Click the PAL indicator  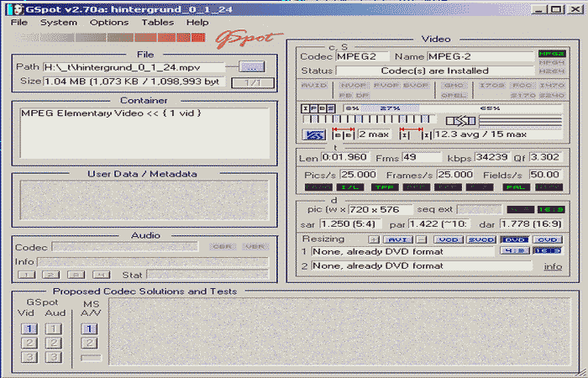tap(517, 186)
